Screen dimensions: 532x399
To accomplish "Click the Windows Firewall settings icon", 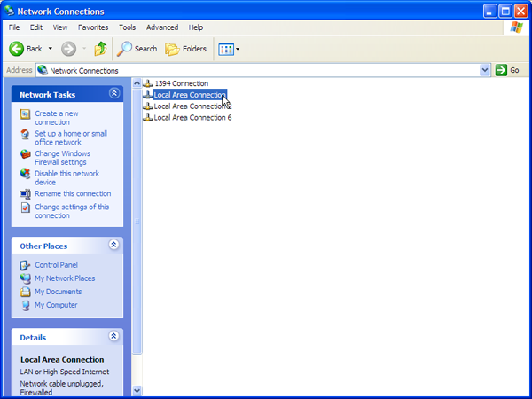I will pyautogui.click(x=25, y=154).
